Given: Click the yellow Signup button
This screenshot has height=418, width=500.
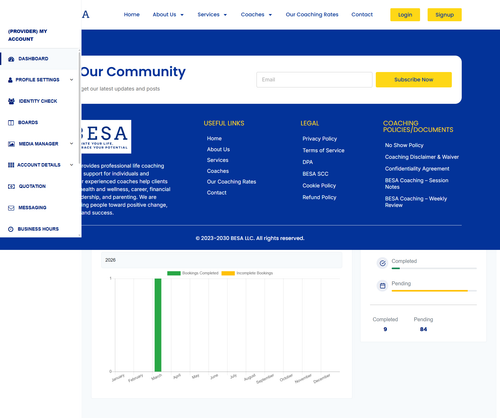Looking at the screenshot, I should [445, 15].
